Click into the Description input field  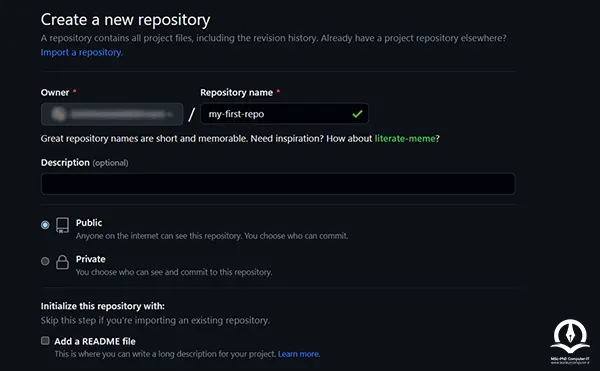[x=278, y=184]
